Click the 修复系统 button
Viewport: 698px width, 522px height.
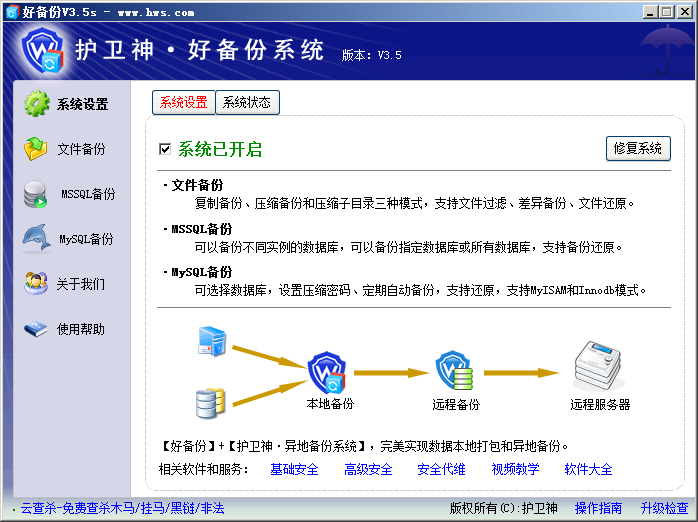pos(638,148)
